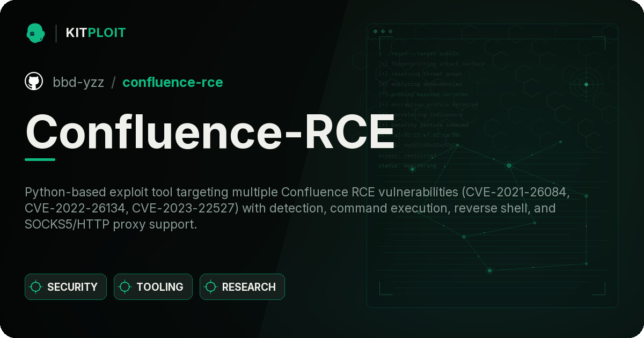
Task: Click the GitHub octocat icon
Action: click(x=34, y=82)
